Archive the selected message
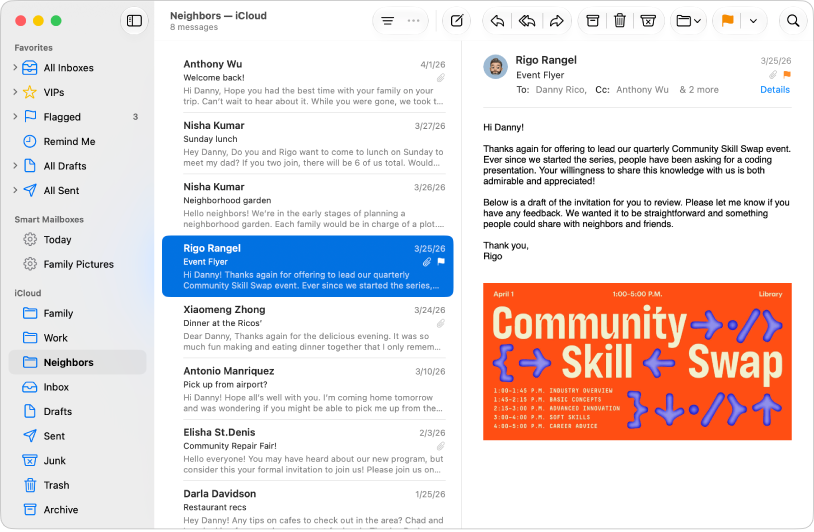 pos(592,21)
